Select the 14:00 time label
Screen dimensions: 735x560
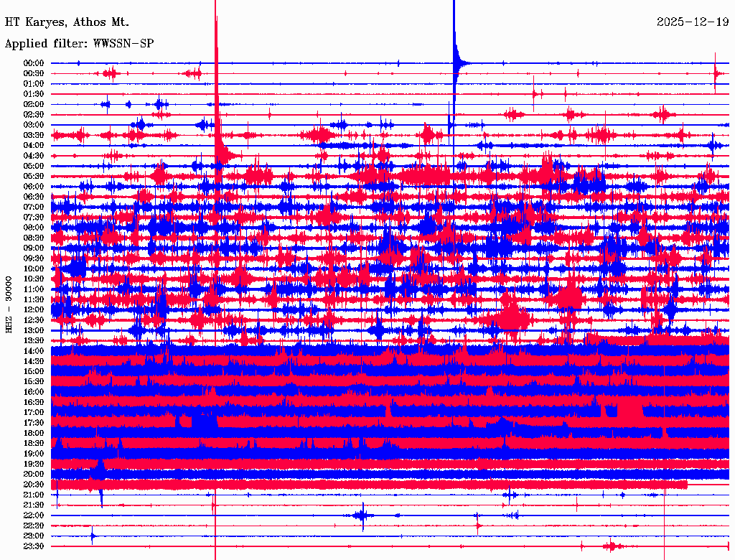[x=33, y=351]
